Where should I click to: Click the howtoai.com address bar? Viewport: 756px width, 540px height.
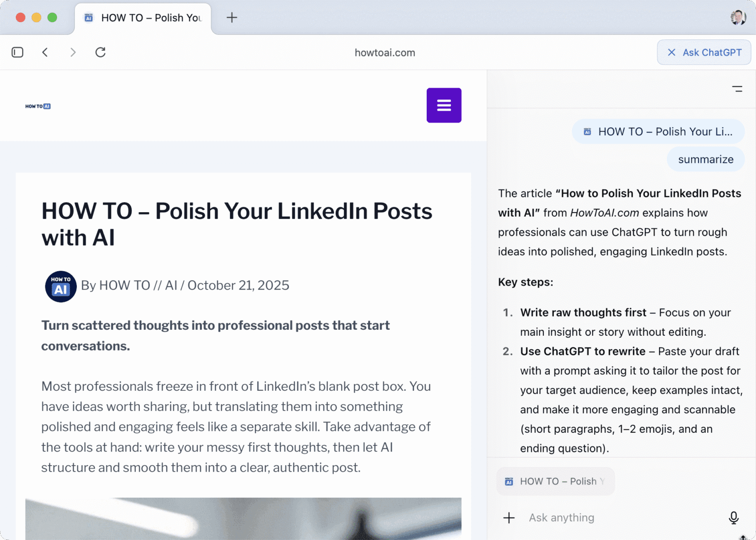(385, 53)
